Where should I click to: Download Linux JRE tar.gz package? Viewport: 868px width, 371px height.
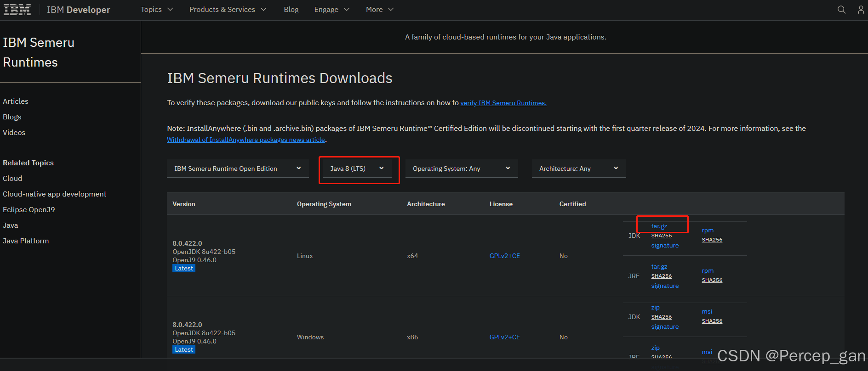[x=659, y=266]
